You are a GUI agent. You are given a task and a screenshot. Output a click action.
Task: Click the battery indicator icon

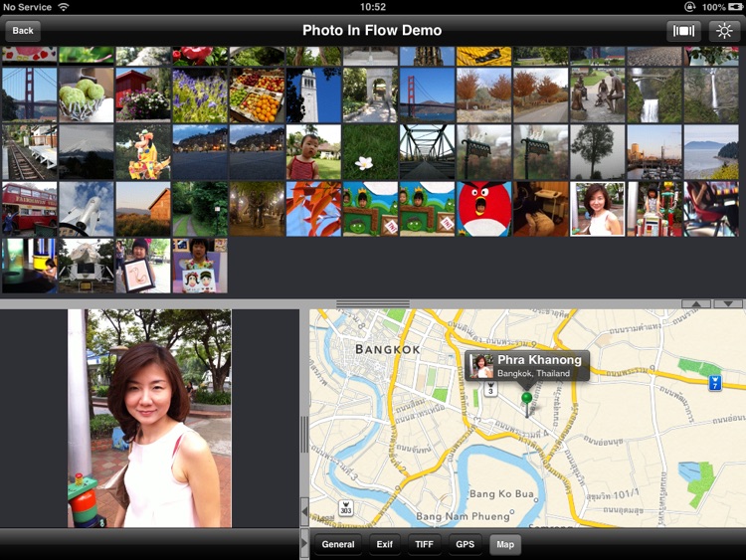click(735, 7)
